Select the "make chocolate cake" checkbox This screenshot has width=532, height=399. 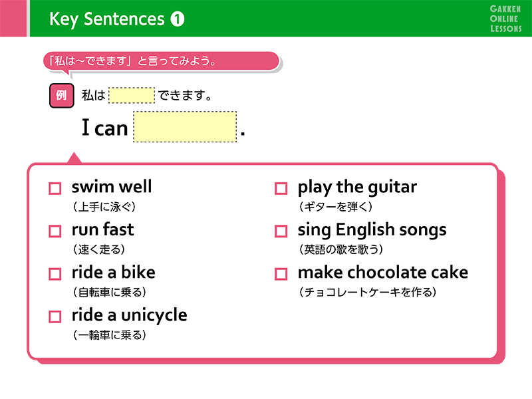281,274
